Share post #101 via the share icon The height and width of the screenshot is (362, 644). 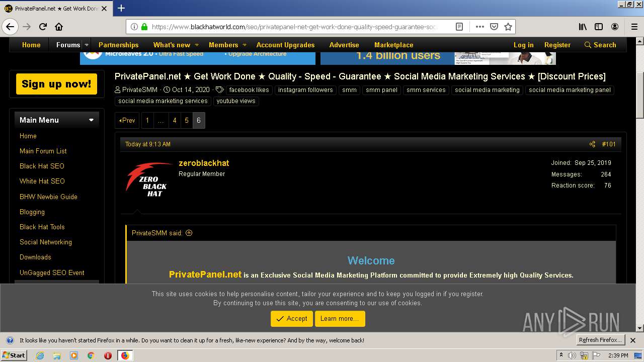592,144
